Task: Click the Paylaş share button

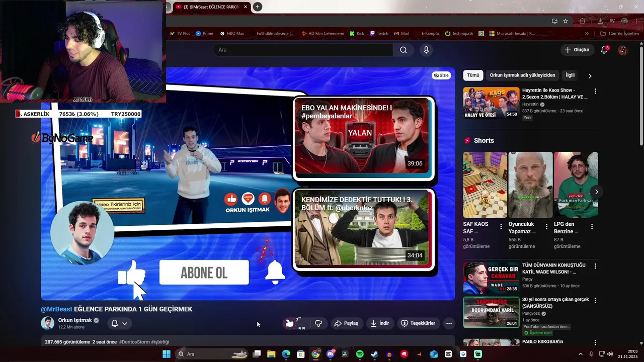Action: click(346, 323)
